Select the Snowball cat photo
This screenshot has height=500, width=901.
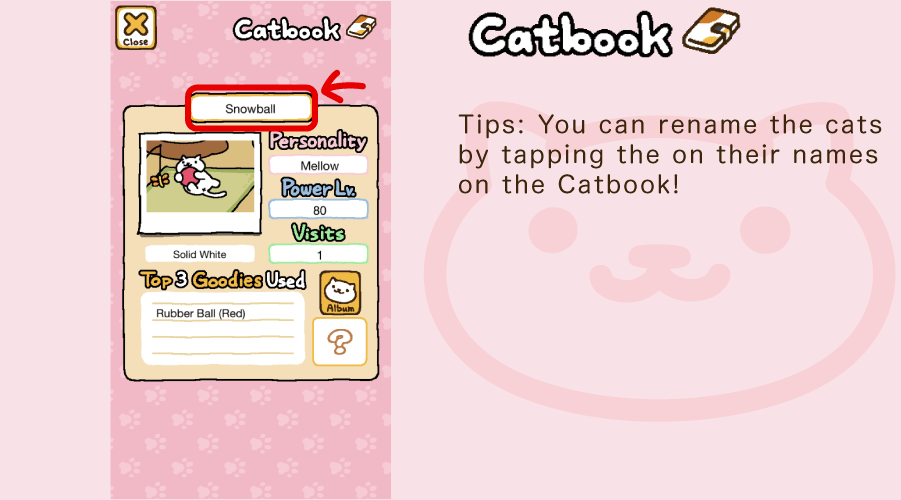pyautogui.click(x=200, y=183)
